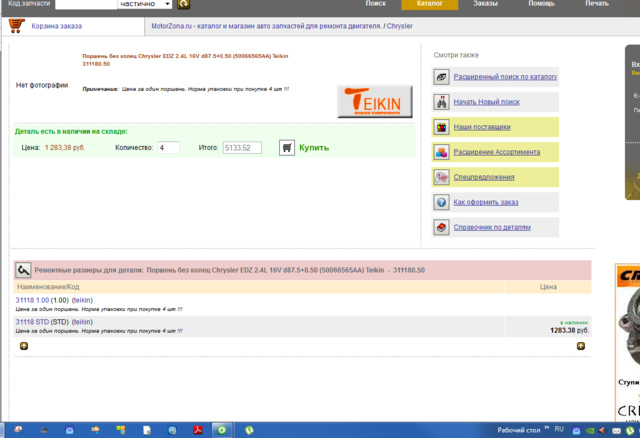
Task: Click the Код запчасти input field
Action: click(86, 4)
